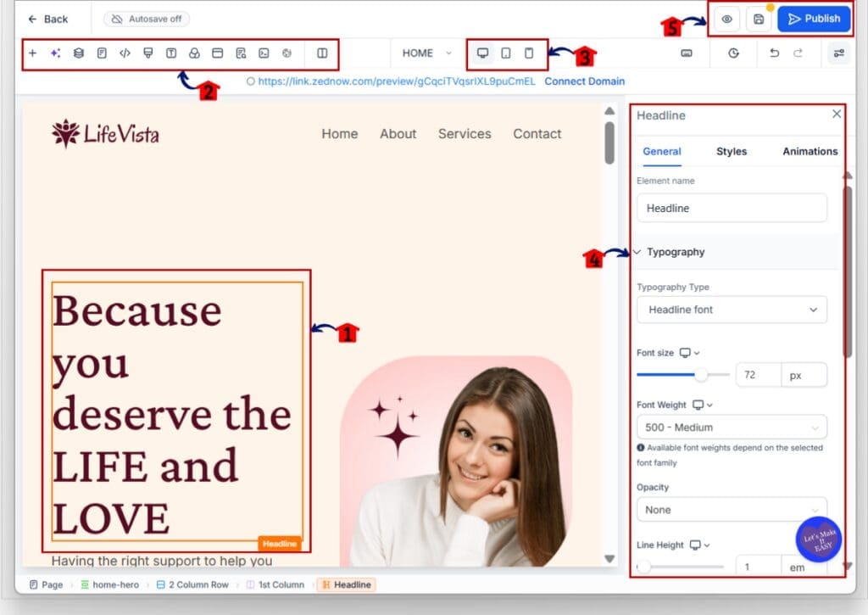Click About in site navigation
868x615 pixels.
point(398,134)
